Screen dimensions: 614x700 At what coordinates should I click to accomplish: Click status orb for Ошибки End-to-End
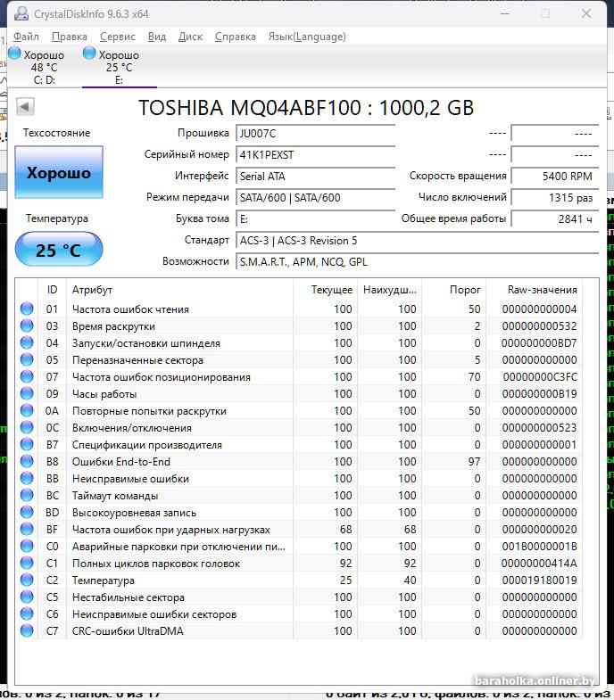coord(27,461)
